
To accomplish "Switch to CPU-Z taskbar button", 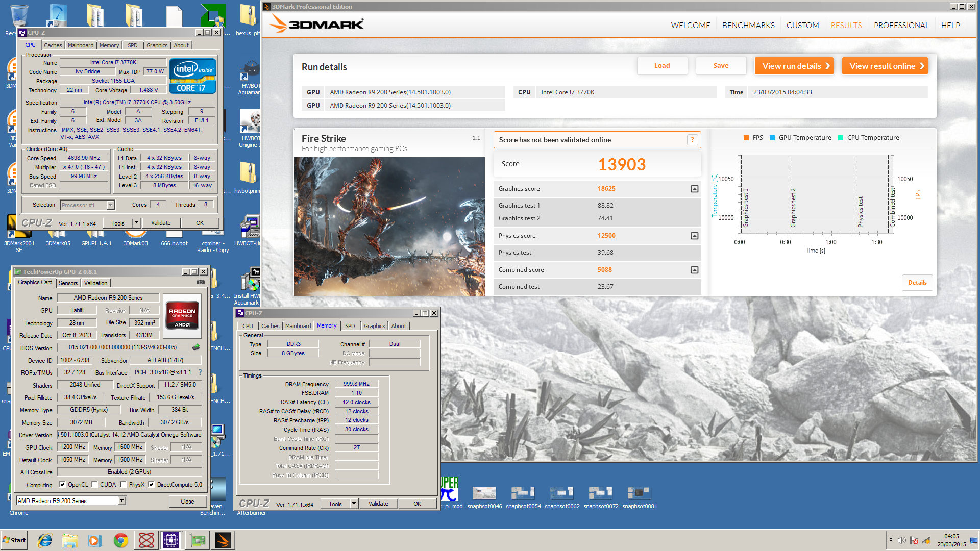I will click(171, 540).
